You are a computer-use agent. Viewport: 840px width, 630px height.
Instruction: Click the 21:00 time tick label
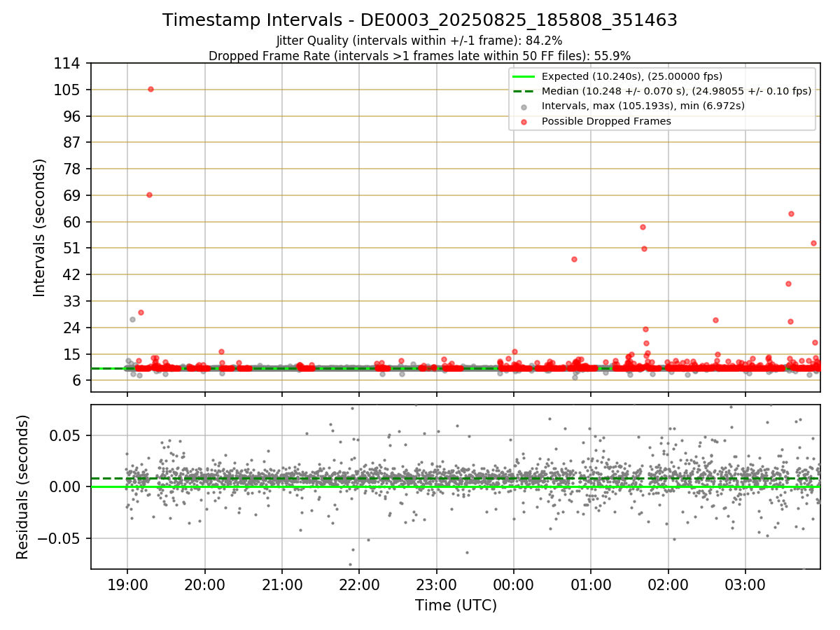[x=281, y=584]
